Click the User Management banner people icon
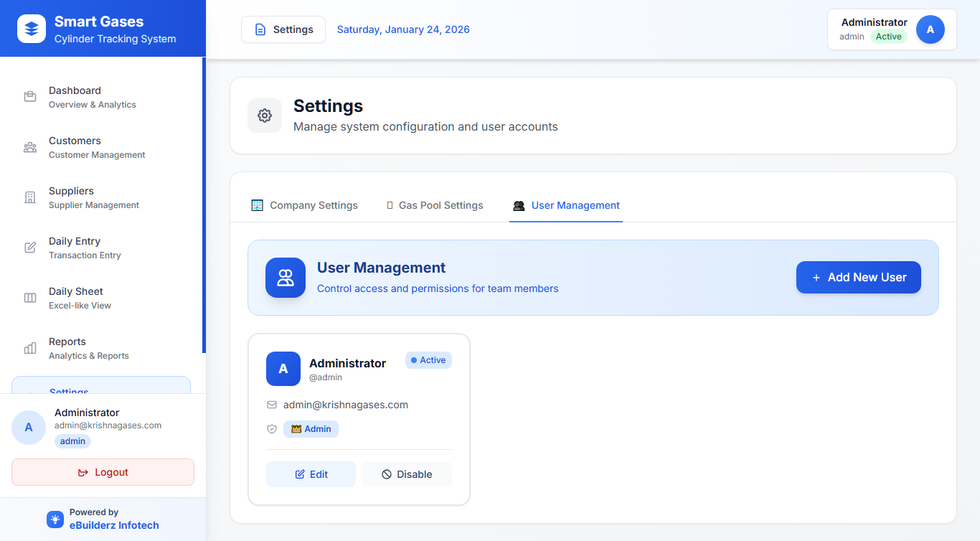Viewport: 980px width, 541px height. tap(286, 278)
